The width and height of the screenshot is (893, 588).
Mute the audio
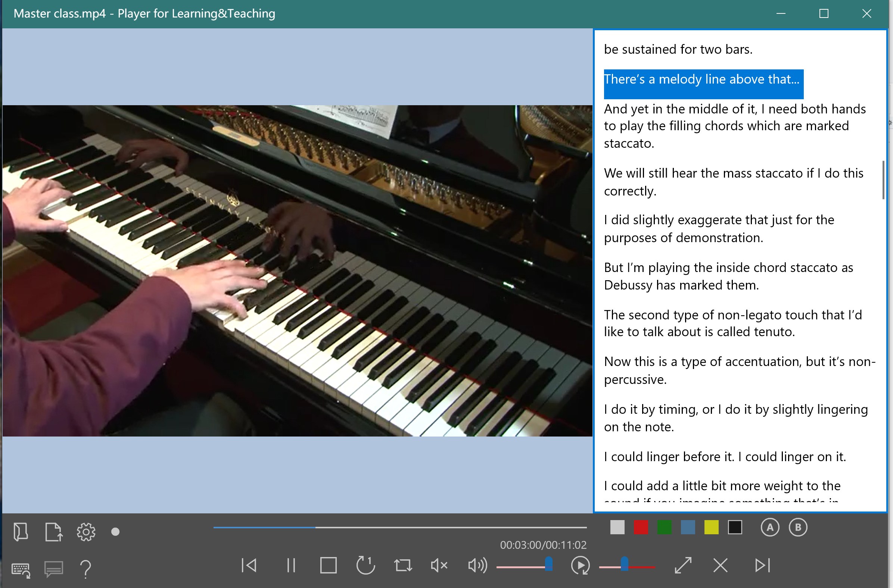(x=439, y=565)
